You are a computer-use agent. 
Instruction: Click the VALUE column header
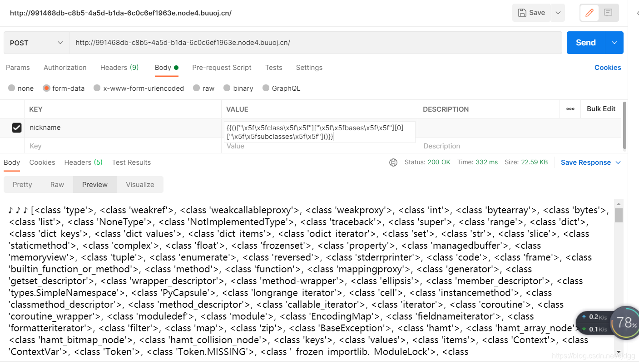pos(237,109)
